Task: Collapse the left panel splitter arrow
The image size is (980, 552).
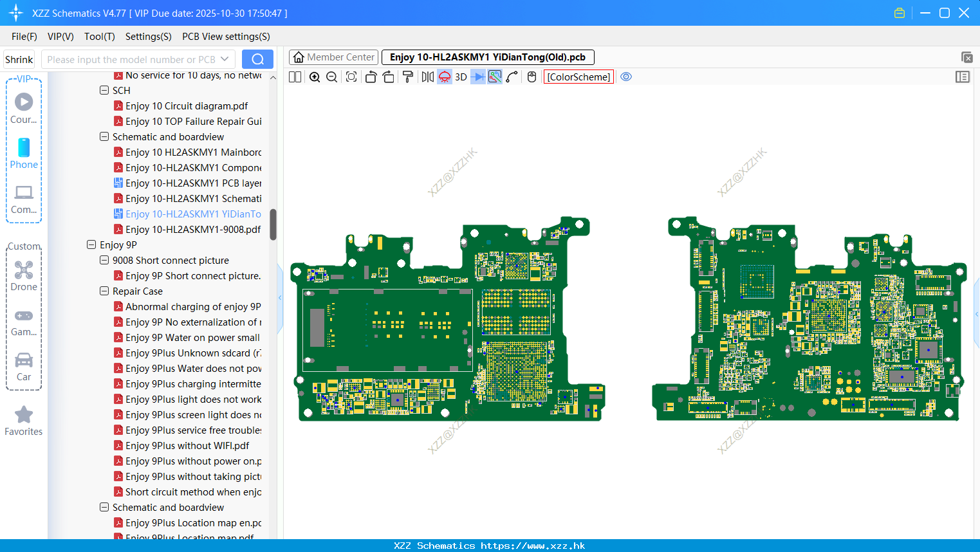Action: point(280,298)
